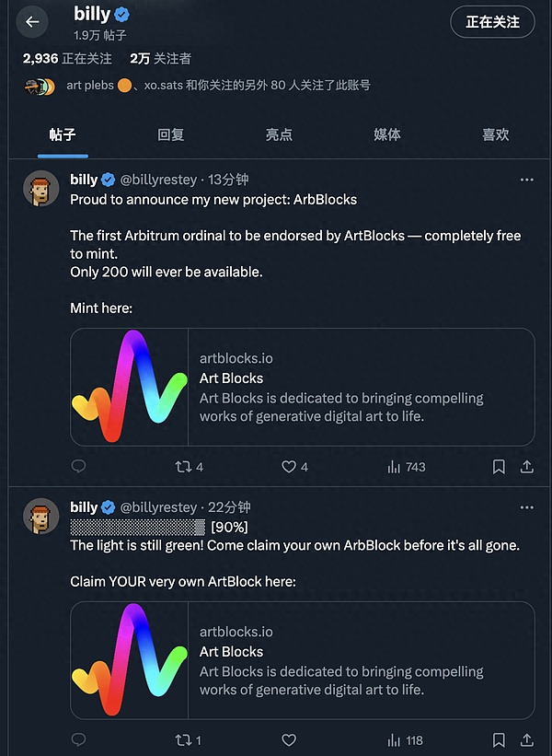Open the 喜欢 tab
This screenshot has height=756, width=552.
495,134
